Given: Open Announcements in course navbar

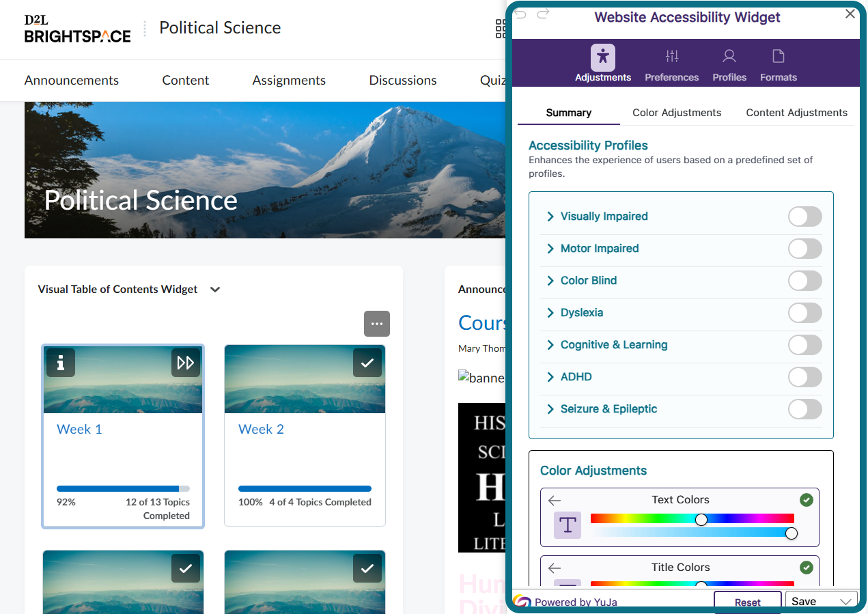Looking at the screenshot, I should (x=72, y=81).
